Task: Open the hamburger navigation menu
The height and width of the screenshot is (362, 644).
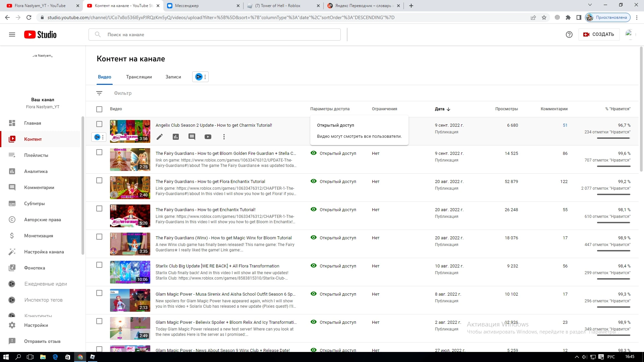Action: [12, 35]
